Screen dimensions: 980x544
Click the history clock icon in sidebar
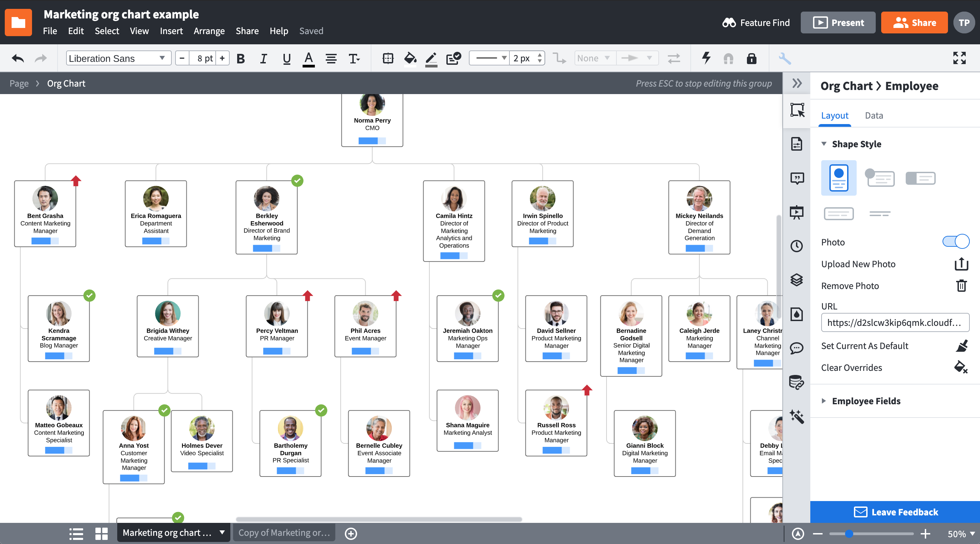coord(796,246)
